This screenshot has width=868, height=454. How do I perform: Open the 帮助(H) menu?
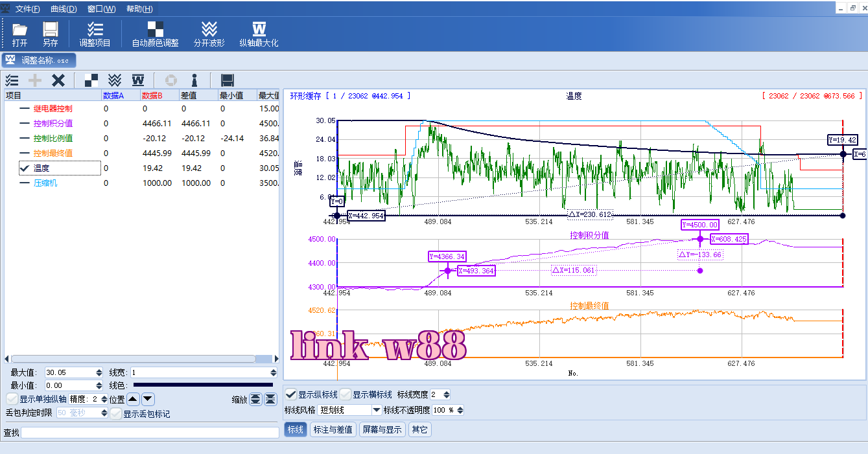(x=139, y=9)
